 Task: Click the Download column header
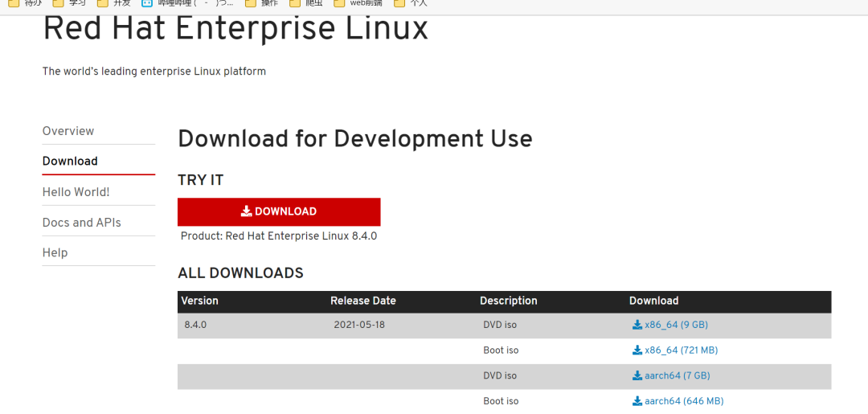[653, 301]
